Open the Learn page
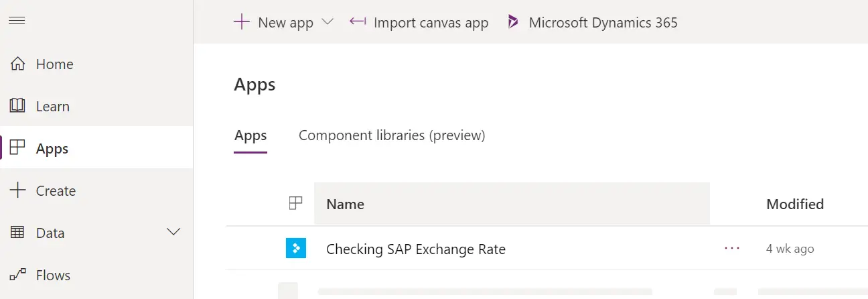 pos(96,106)
